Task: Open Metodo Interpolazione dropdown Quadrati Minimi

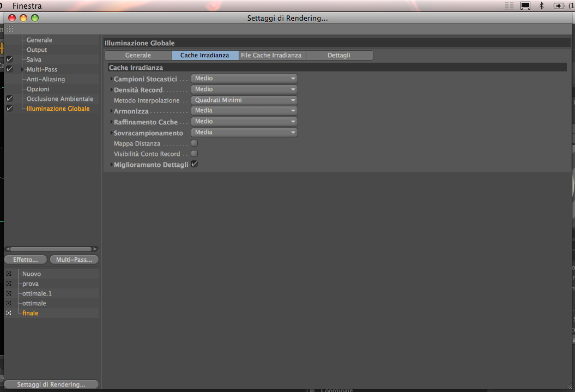Action: click(244, 100)
